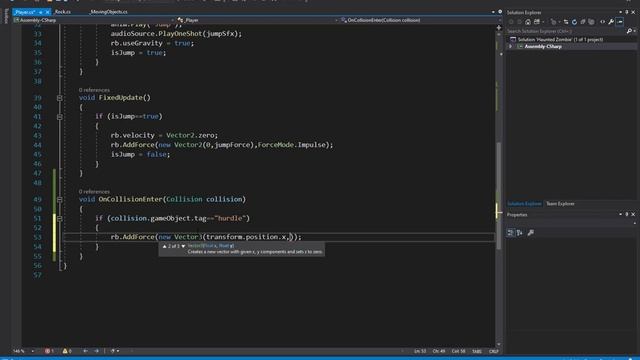
Task: Close the Solution Explorer panel
Action: (633, 12)
